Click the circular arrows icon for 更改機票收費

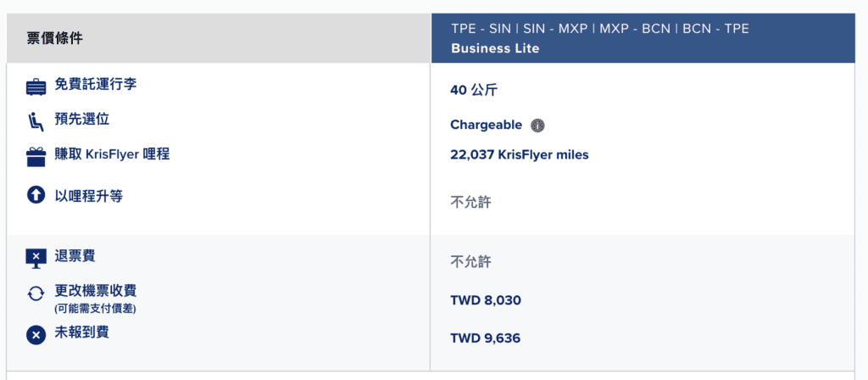36,294
